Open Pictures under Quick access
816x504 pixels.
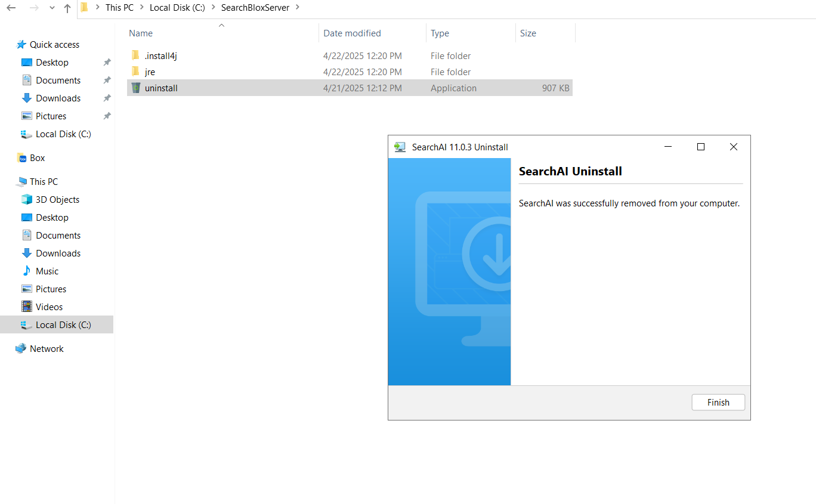[x=51, y=116]
